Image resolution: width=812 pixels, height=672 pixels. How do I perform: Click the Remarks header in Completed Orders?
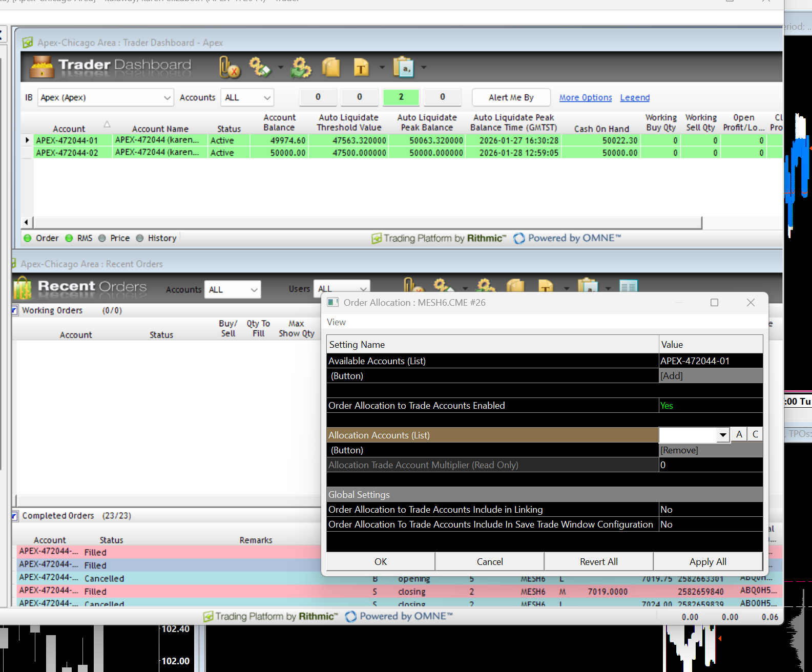pyautogui.click(x=256, y=540)
